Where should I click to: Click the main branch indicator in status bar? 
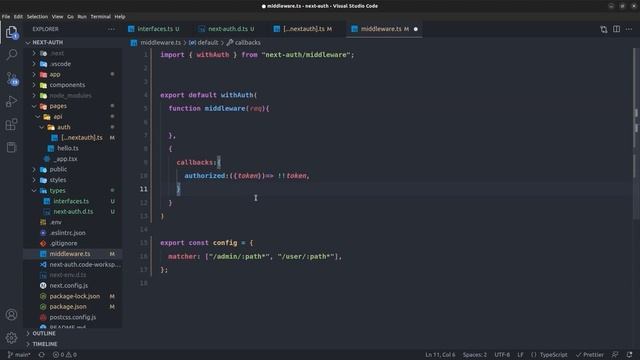19,355
